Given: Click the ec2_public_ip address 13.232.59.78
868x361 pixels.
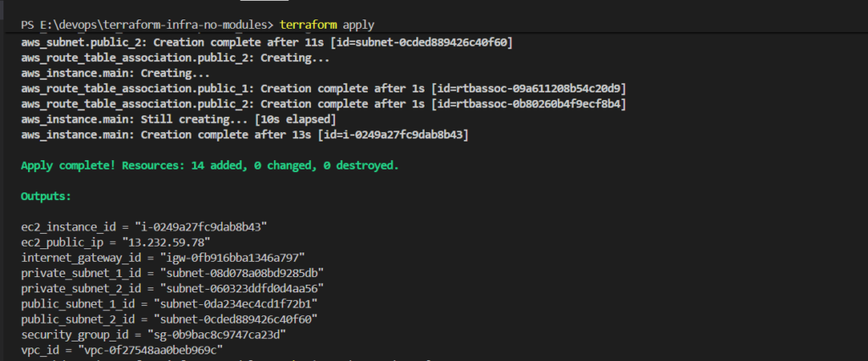Looking at the screenshot, I should pyautogui.click(x=181, y=242).
